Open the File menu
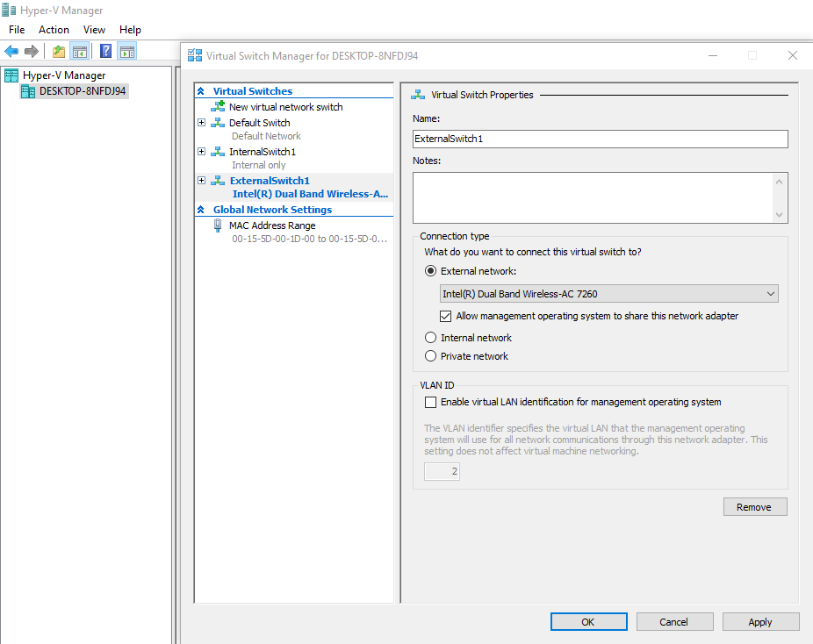Viewport: 813px width, 644px height. (x=17, y=30)
